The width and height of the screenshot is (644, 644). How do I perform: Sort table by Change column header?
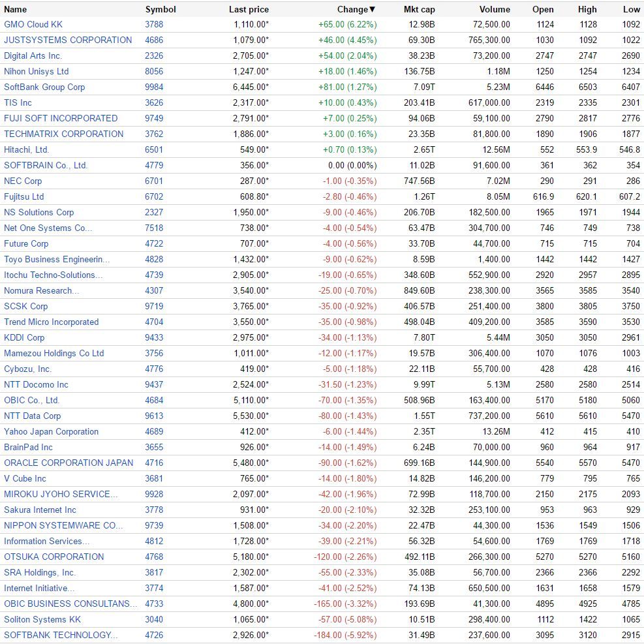click(x=356, y=9)
